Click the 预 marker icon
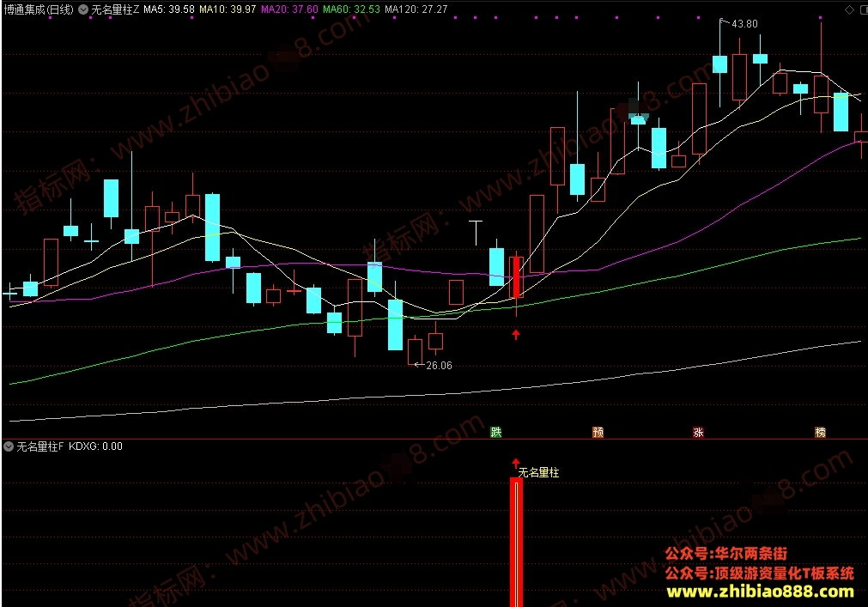 [598, 432]
